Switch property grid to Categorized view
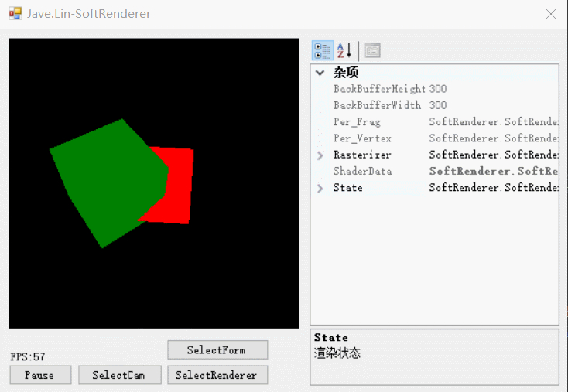This screenshot has width=568, height=392. click(x=323, y=51)
